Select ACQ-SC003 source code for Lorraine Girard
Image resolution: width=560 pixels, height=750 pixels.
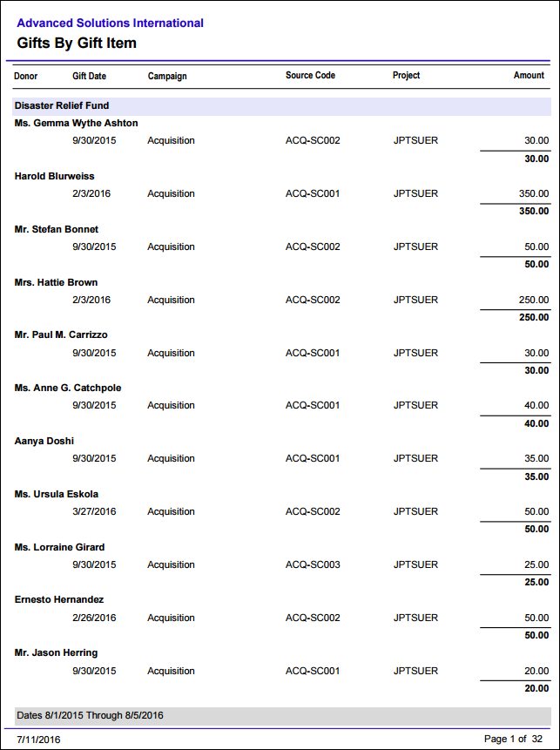point(313,564)
